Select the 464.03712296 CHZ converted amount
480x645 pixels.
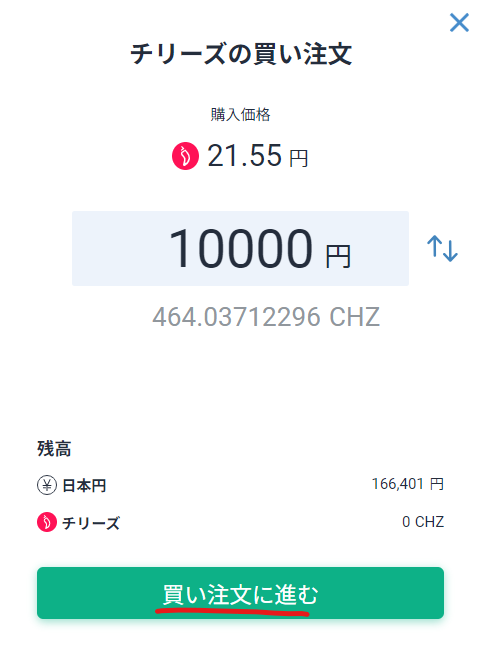tap(266, 317)
